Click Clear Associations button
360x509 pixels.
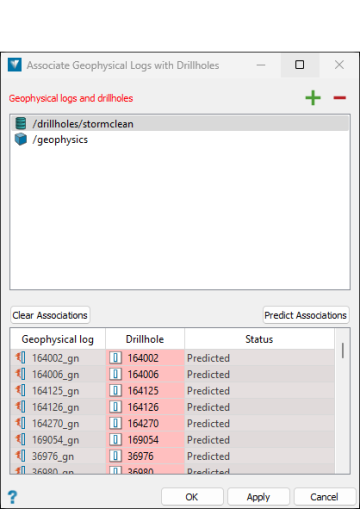point(50,315)
